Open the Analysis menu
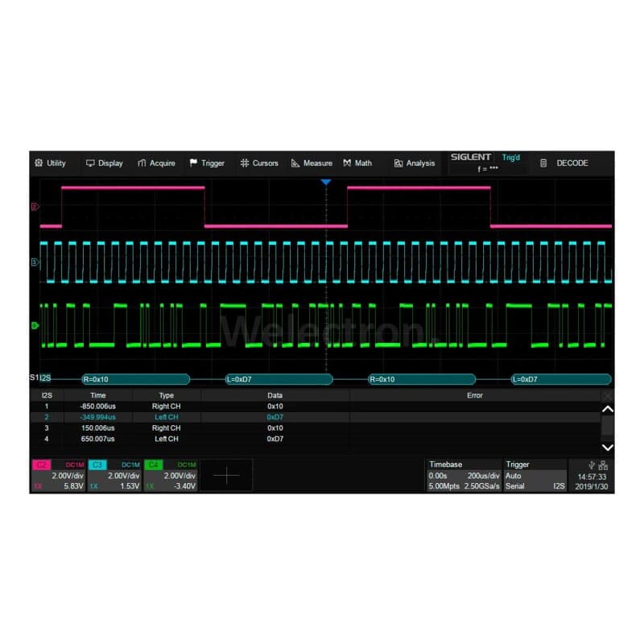 [414, 163]
